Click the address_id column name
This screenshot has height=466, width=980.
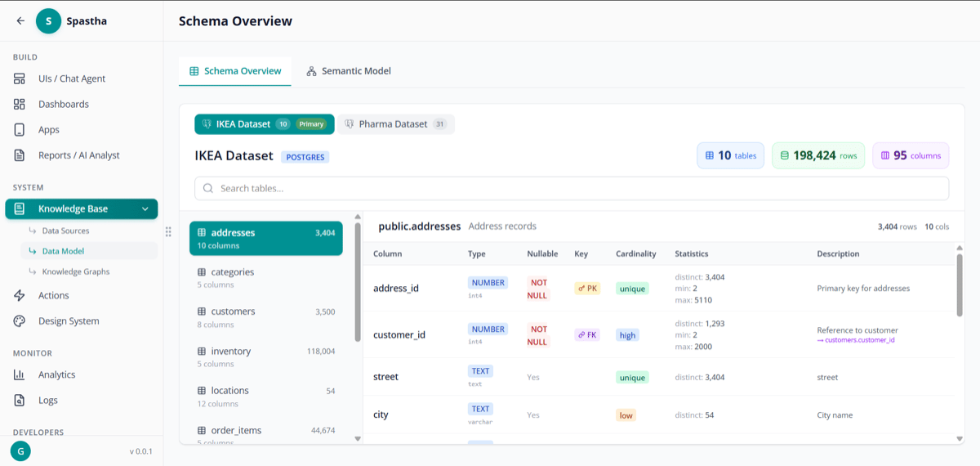pos(396,288)
